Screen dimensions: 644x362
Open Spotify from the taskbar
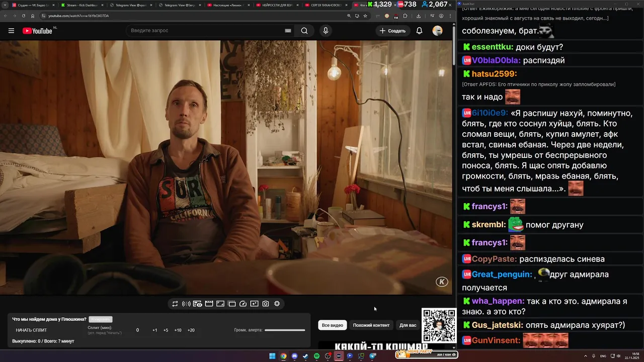tap(316, 356)
